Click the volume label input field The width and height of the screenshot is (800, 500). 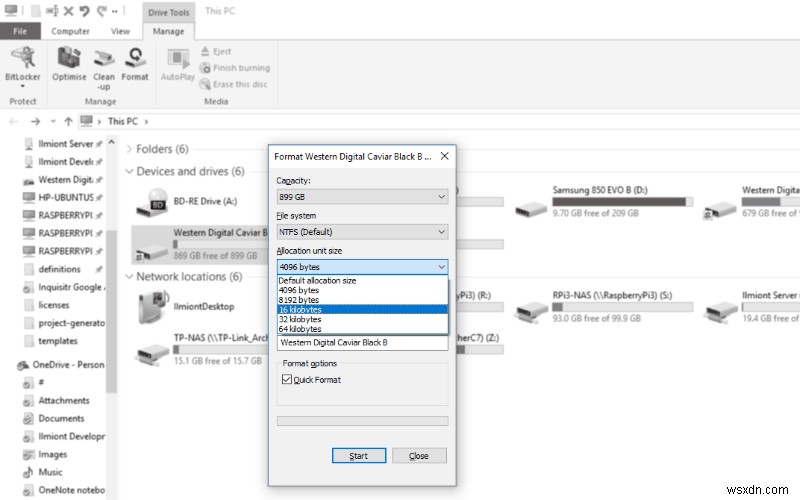tap(363, 343)
